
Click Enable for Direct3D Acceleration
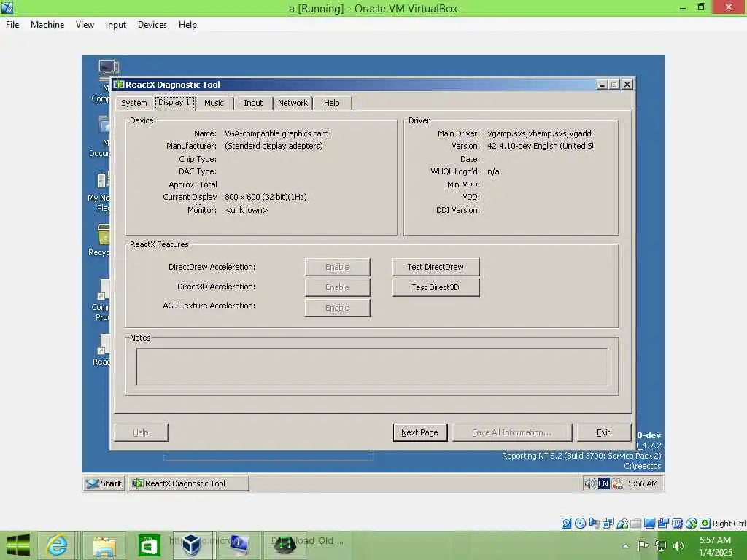point(337,287)
